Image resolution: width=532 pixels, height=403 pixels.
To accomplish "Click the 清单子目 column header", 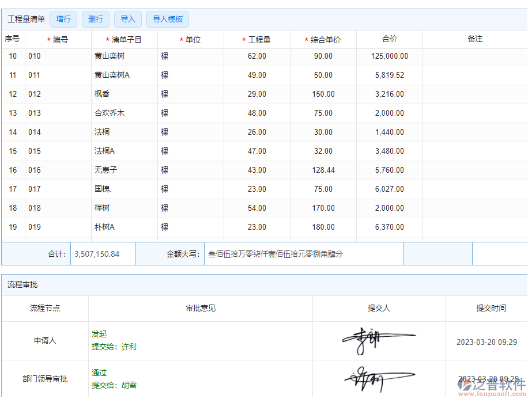I will click(x=124, y=40).
